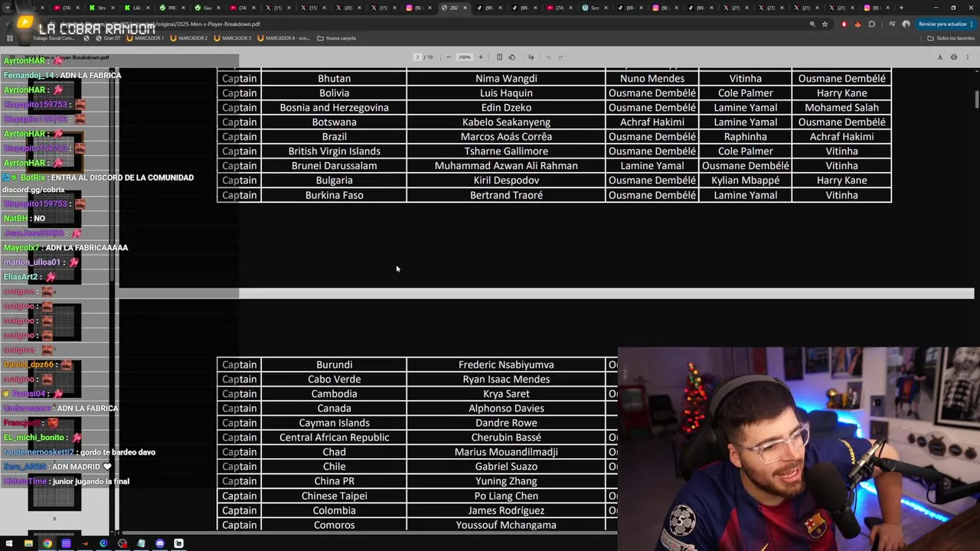Click the vertical PDF scrollbar
Viewport: 980px width, 551px height.
click(x=977, y=99)
